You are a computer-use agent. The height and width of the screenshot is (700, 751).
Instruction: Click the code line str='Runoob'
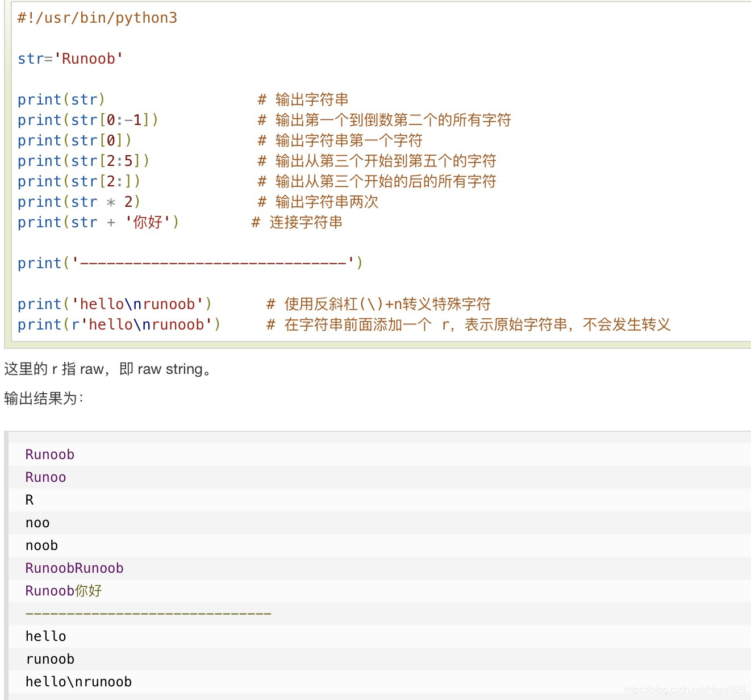click(70, 59)
